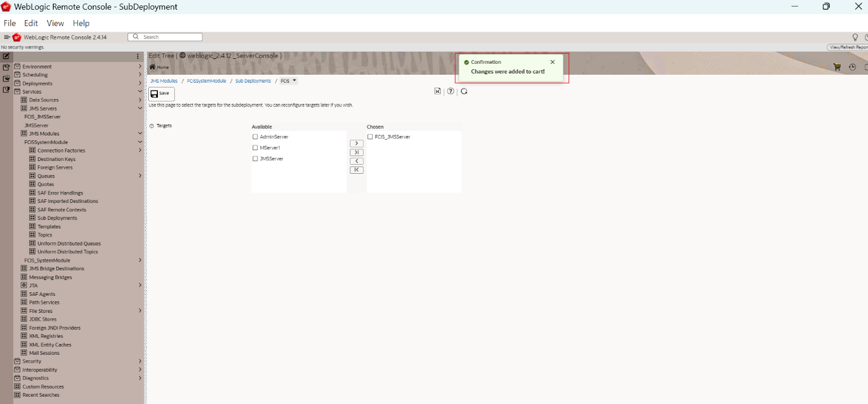Click the landing page icon beside help

coord(437,91)
